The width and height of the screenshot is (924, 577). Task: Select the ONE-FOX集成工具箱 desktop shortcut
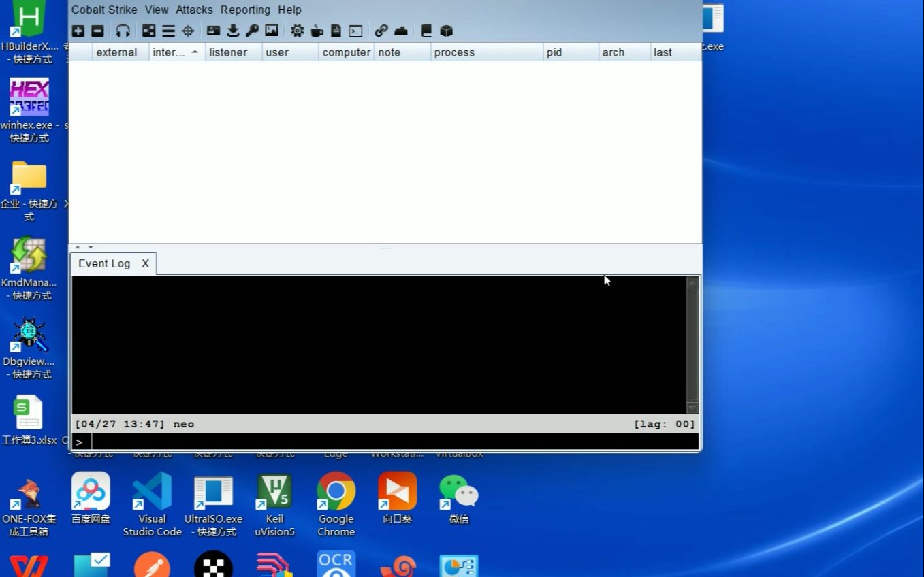(29, 507)
